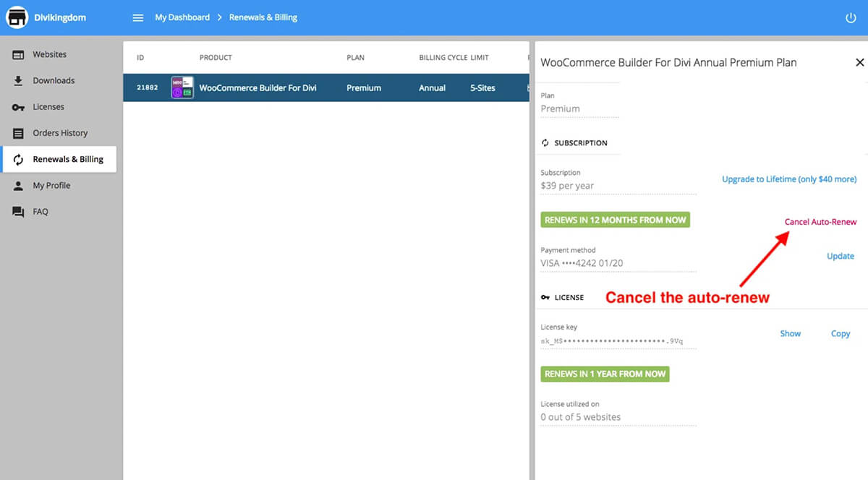The image size is (868, 480).
Task: Sort by BILLING CYCLE column header
Action: (443, 58)
